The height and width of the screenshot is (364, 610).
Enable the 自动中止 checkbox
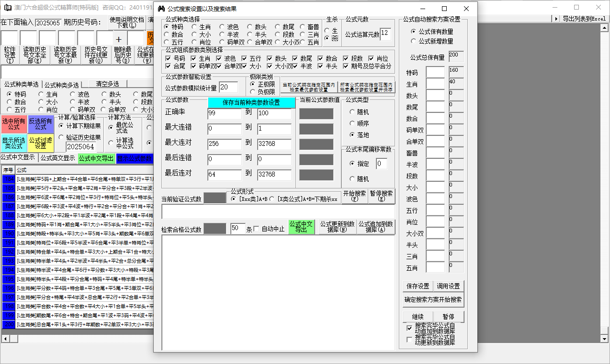click(256, 229)
